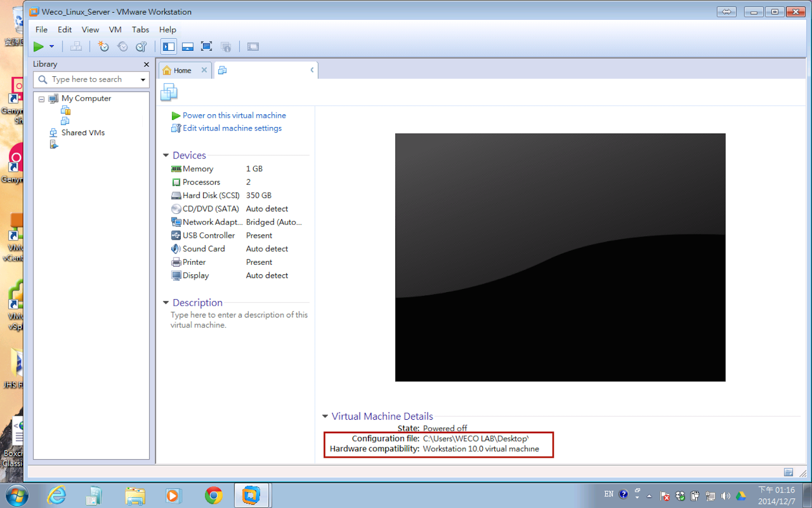Open the Library search filter dropdown
Screen dimensions: 812x508
[143, 80]
